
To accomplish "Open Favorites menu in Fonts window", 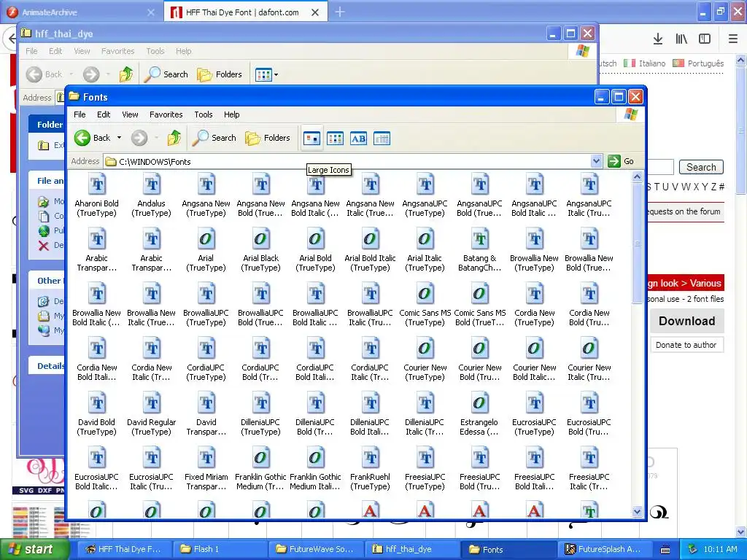I will [166, 114].
